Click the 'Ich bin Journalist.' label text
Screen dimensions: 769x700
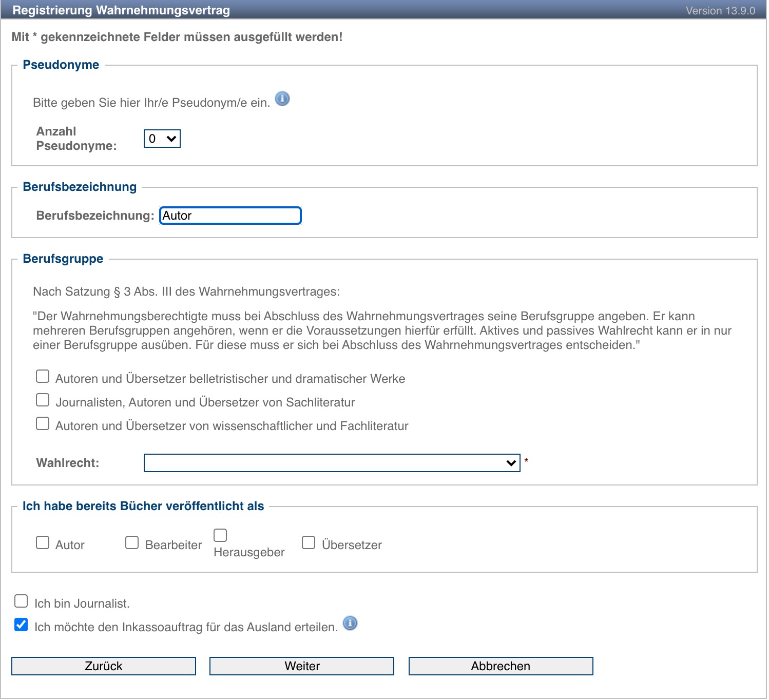pyautogui.click(x=82, y=604)
